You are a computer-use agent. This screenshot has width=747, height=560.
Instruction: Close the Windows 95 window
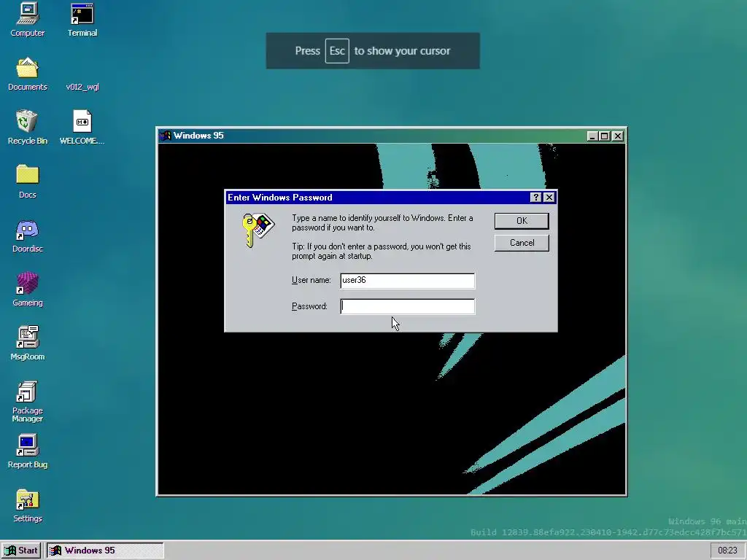click(618, 136)
